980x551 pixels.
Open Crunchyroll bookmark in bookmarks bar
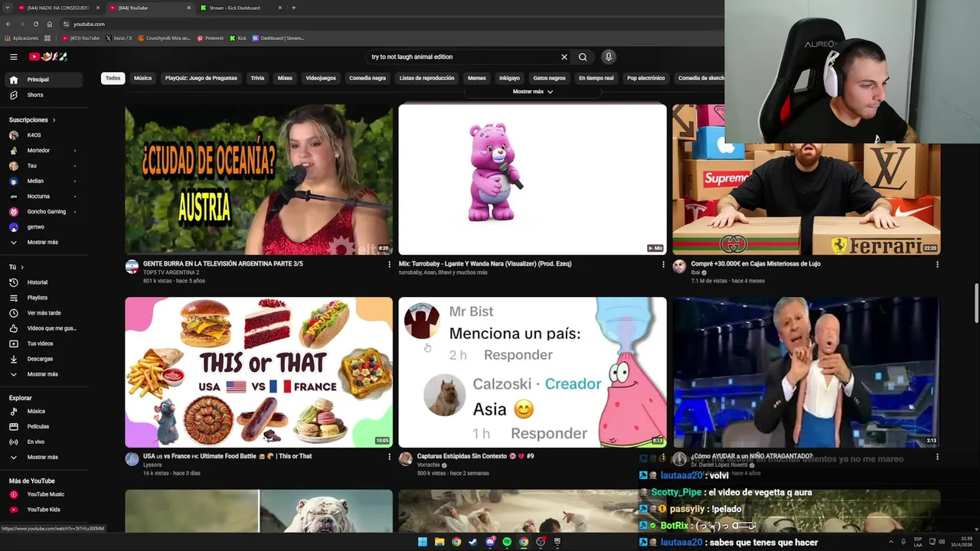[165, 37]
